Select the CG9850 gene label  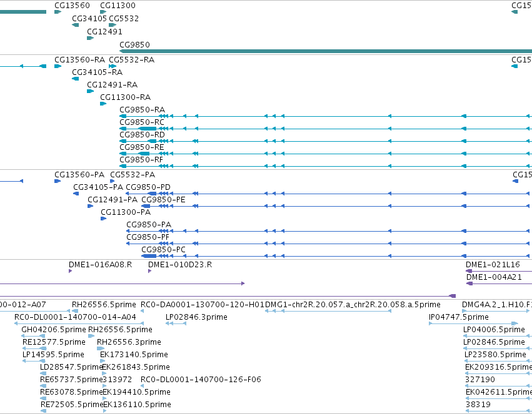coord(134,45)
